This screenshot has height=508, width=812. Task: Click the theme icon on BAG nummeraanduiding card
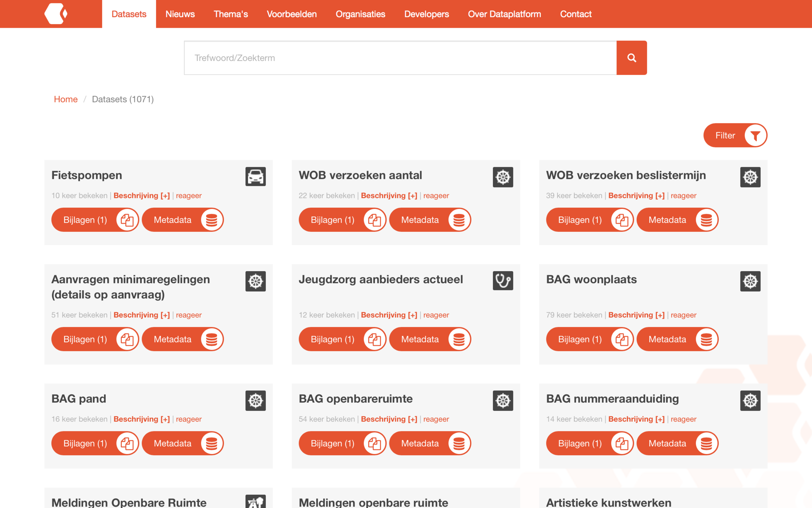pyautogui.click(x=750, y=400)
